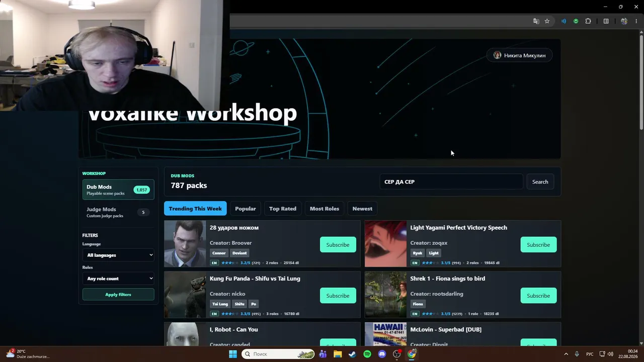
Task: Open the volume control in system tray
Action: point(610,354)
